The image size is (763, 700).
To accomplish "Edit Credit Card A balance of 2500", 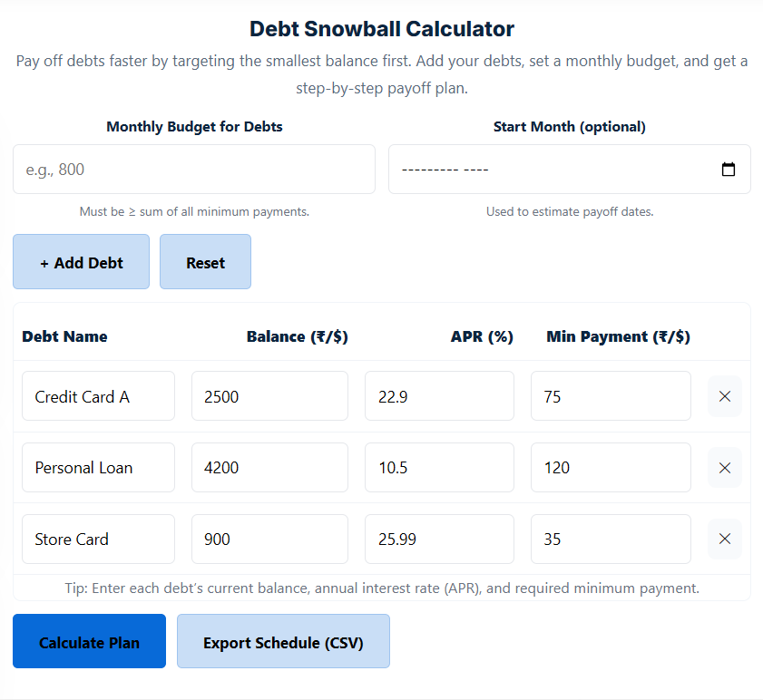I will (269, 396).
